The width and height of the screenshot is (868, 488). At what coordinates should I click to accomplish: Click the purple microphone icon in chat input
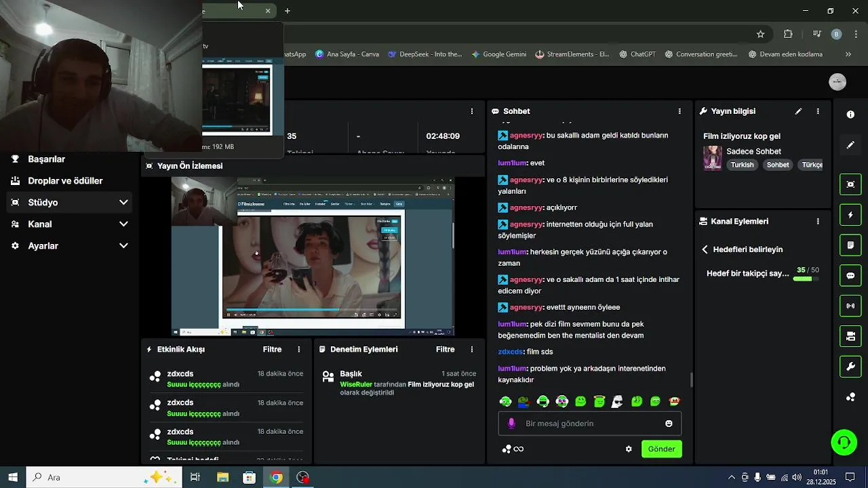(511, 424)
